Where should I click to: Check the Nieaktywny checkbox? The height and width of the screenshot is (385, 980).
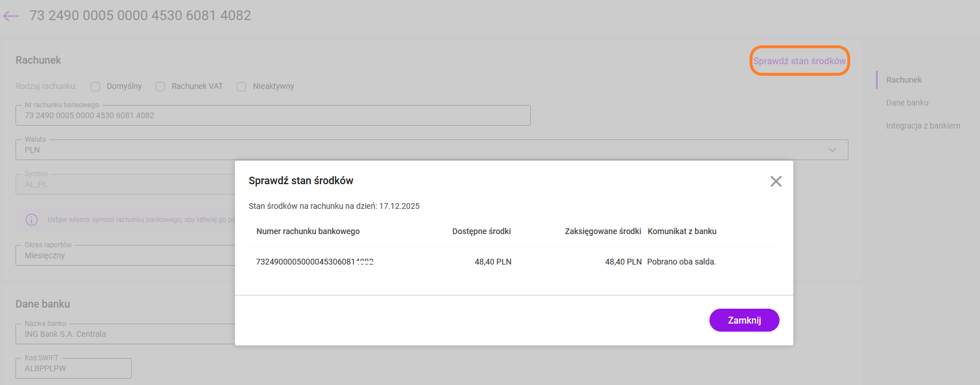tap(241, 87)
